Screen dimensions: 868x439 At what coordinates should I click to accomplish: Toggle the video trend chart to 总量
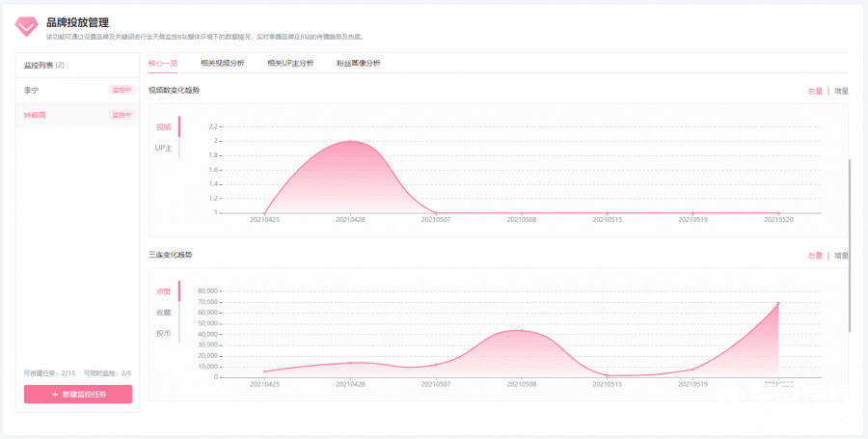[x=815, y=92]
